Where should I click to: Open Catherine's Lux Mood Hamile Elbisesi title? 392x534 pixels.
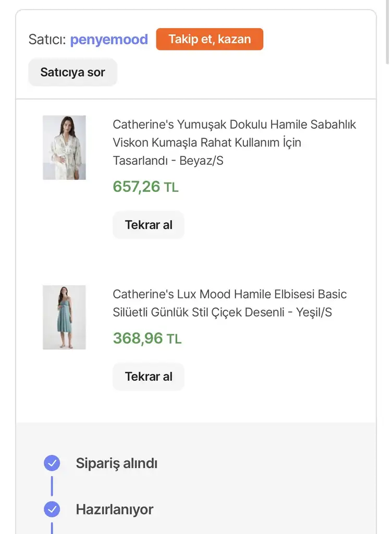tap(230, 303)
